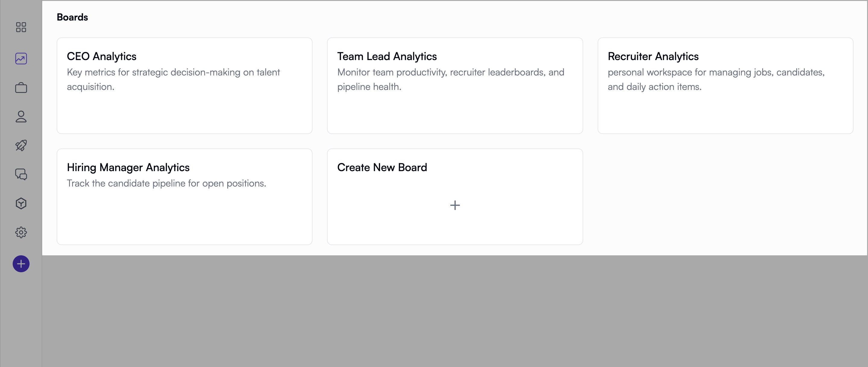Click the Create New Board title

coord(382,167)
